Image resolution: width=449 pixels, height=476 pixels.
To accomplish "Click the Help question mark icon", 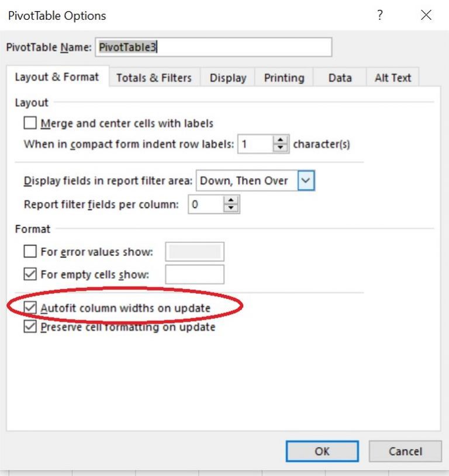I will pos(380,16).
